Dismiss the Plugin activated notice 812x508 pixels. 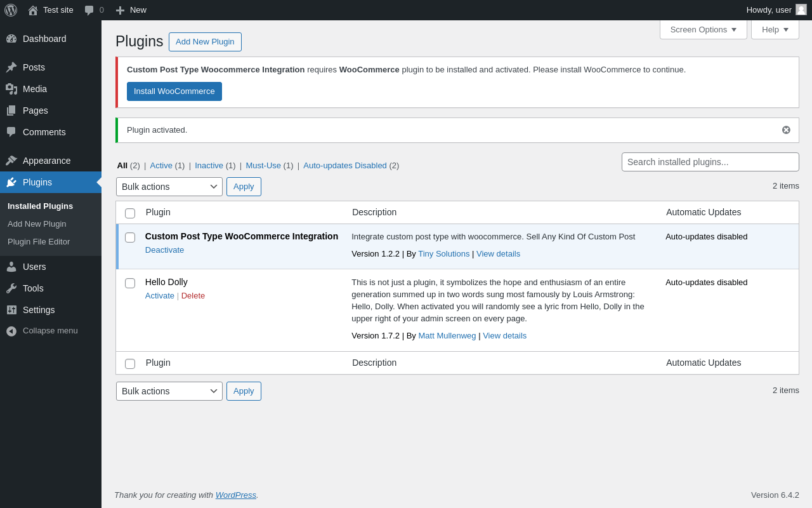786,130
